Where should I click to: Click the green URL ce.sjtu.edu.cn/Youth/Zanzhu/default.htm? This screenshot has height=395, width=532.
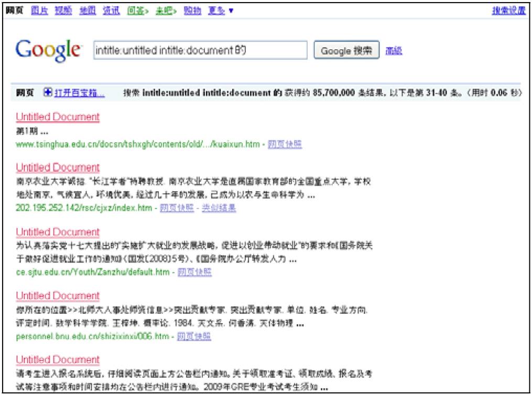click(93, 271)
